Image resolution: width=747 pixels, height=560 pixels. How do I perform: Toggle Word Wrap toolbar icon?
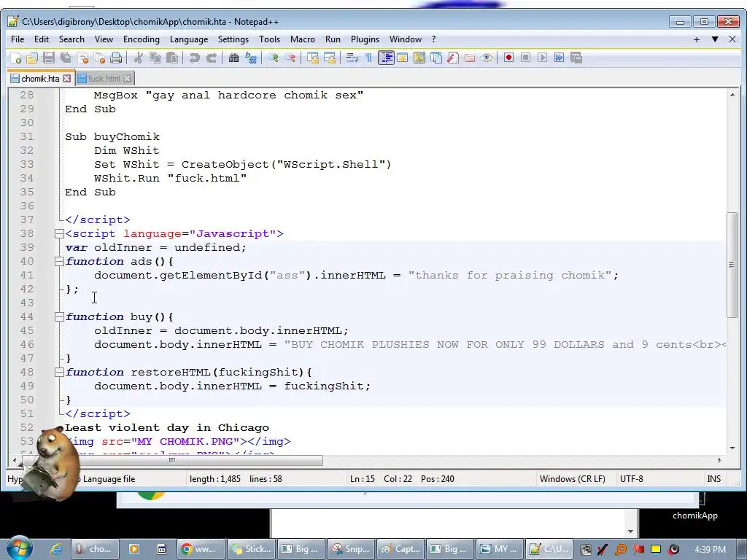click(x=352, y=58)
